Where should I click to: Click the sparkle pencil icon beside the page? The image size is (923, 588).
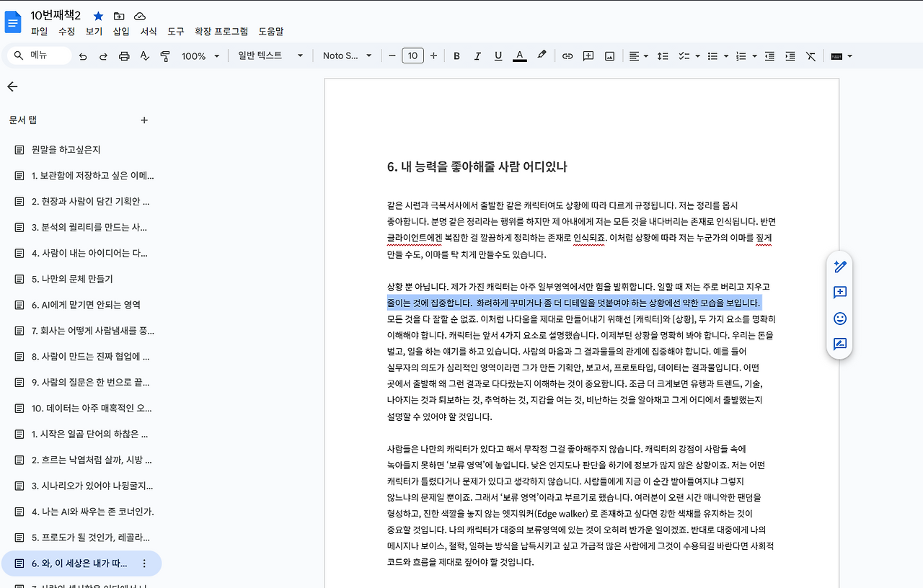point(839,267)
